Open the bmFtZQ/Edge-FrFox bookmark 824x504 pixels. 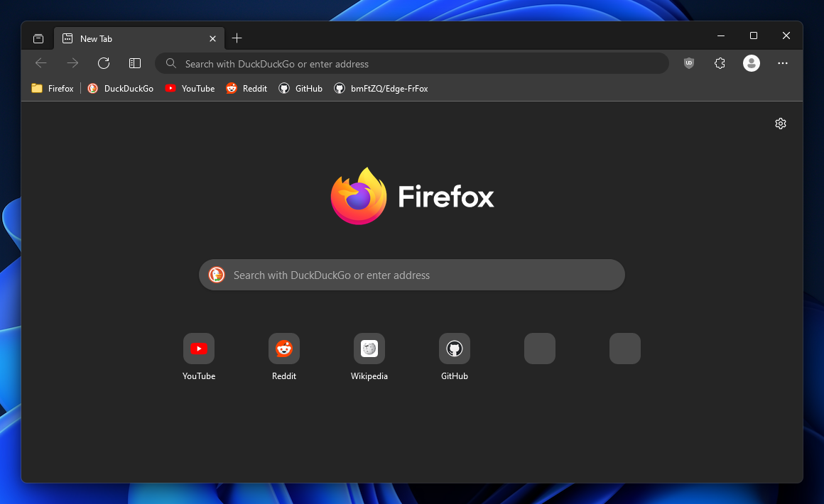point(381,88)
